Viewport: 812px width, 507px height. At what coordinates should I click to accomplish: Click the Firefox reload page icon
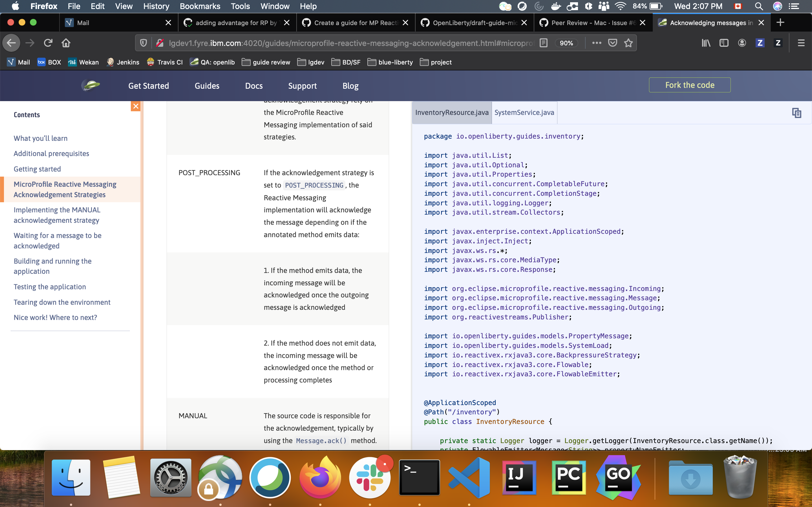48,43
